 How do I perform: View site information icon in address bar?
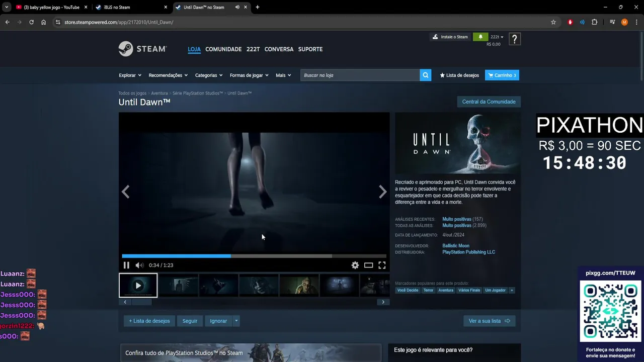click(58, 22)
